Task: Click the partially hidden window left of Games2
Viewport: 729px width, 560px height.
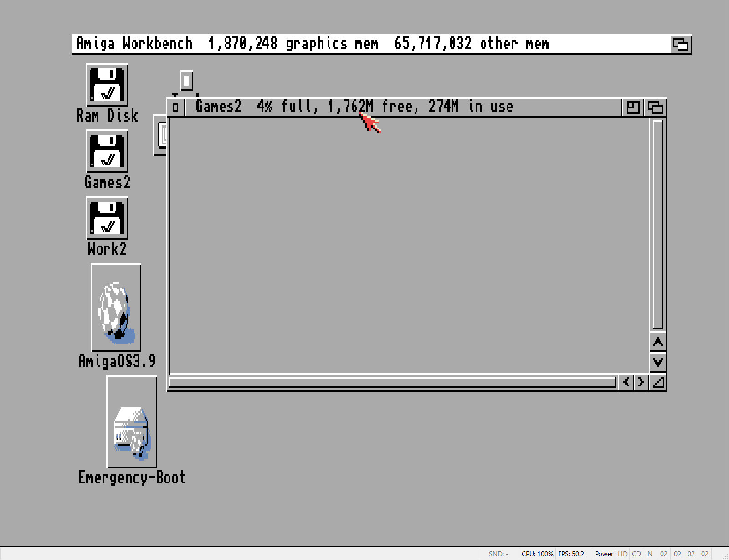Action: tap(160, 135)
